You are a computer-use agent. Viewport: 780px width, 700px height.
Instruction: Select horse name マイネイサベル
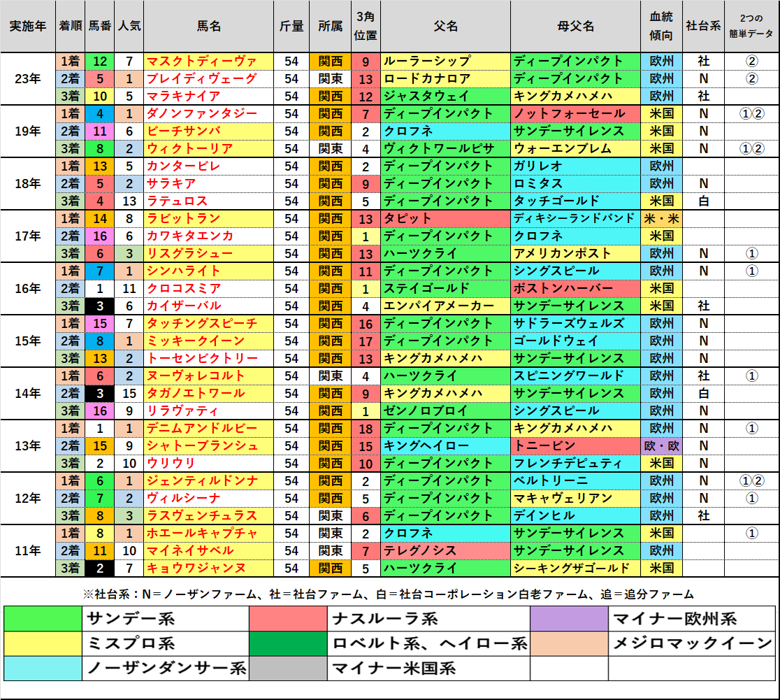[x=208, y=550]
